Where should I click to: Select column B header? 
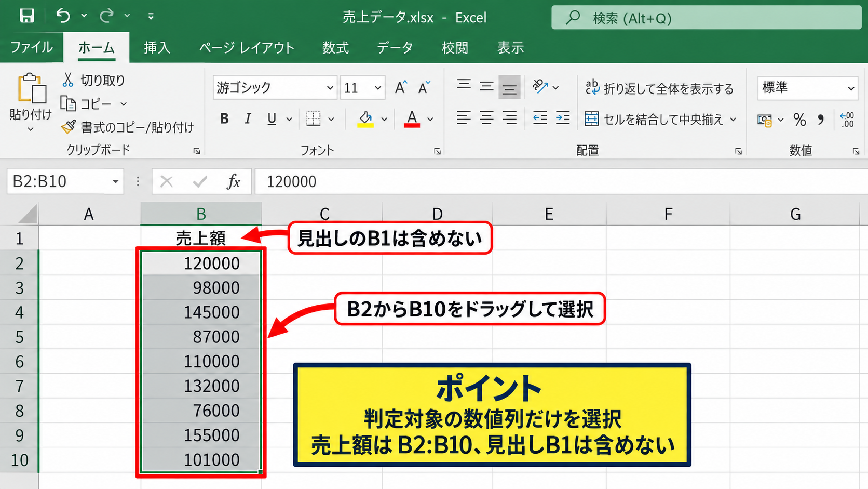[x=201, y=214]
